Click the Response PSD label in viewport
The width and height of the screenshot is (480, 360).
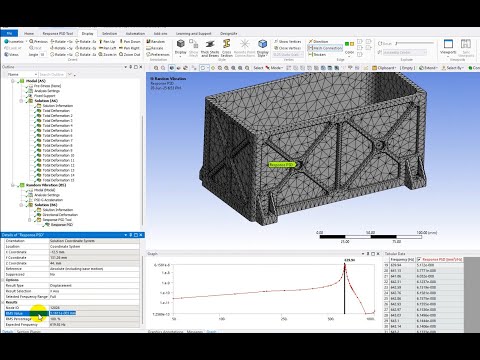pos(282,165)
